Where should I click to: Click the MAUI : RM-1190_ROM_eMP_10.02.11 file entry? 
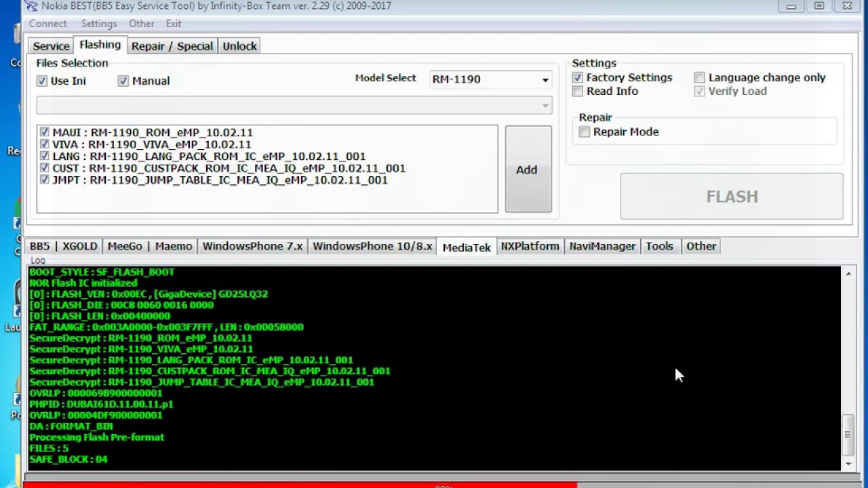pyautogui.click(x=153, y=132)
